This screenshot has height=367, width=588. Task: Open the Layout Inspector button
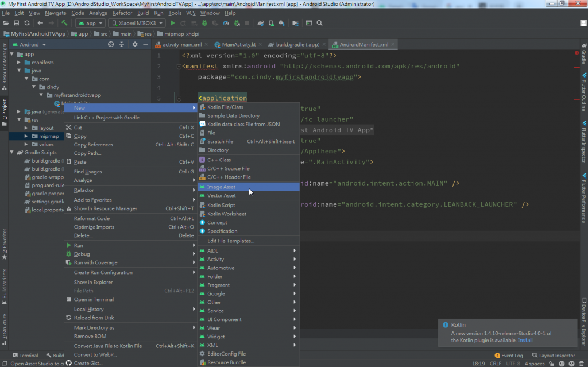click(553, 356)
